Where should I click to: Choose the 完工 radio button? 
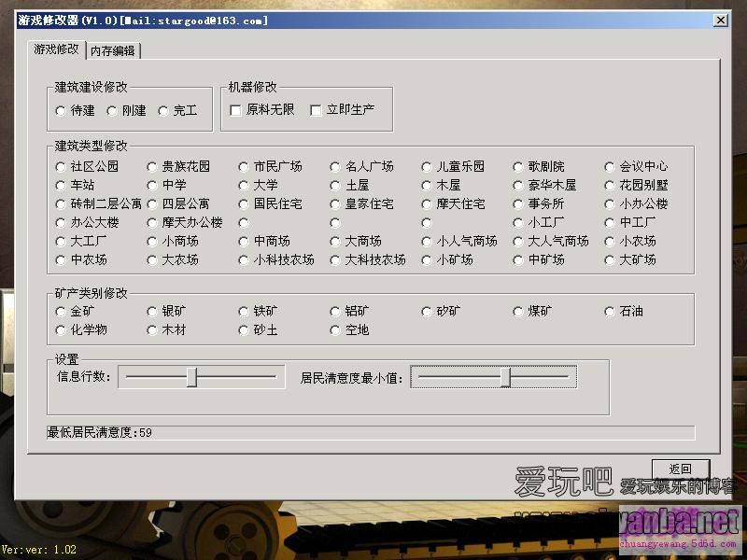tap(164, 110)
